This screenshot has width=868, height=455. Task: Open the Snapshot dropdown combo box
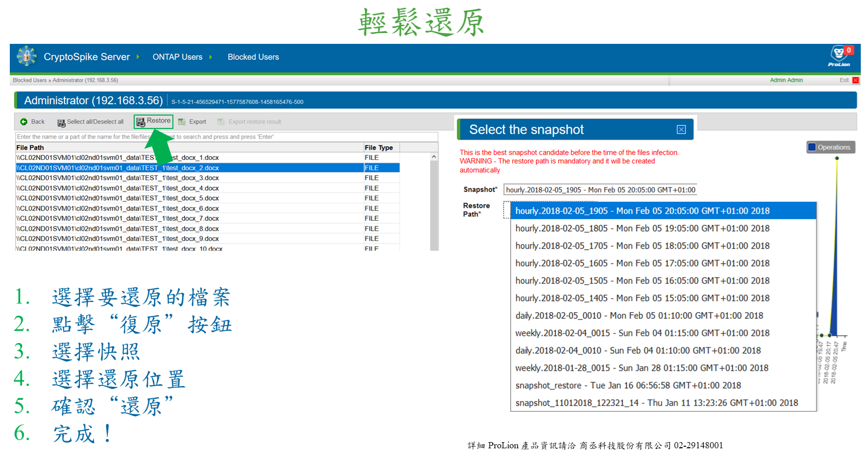click(x=600, y=190)
